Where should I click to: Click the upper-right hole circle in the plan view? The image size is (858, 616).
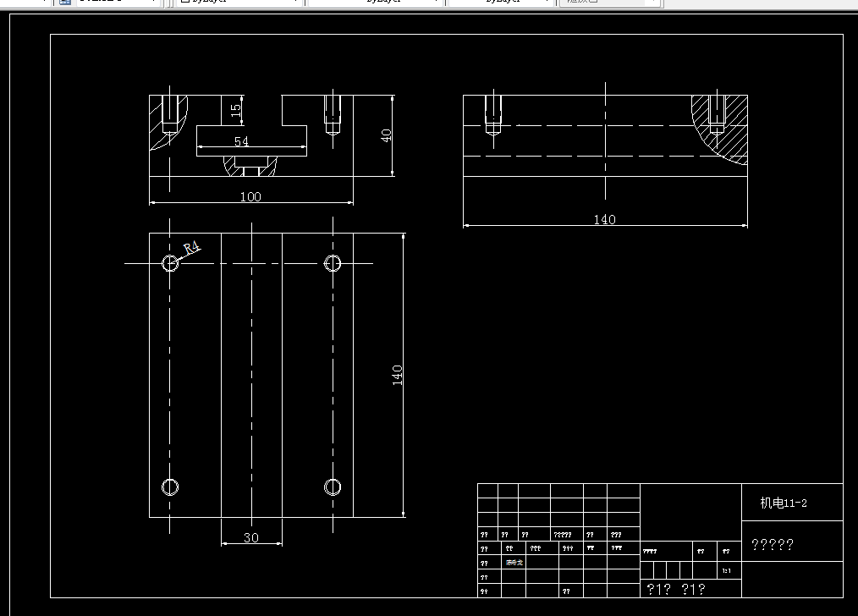point(333,263)
